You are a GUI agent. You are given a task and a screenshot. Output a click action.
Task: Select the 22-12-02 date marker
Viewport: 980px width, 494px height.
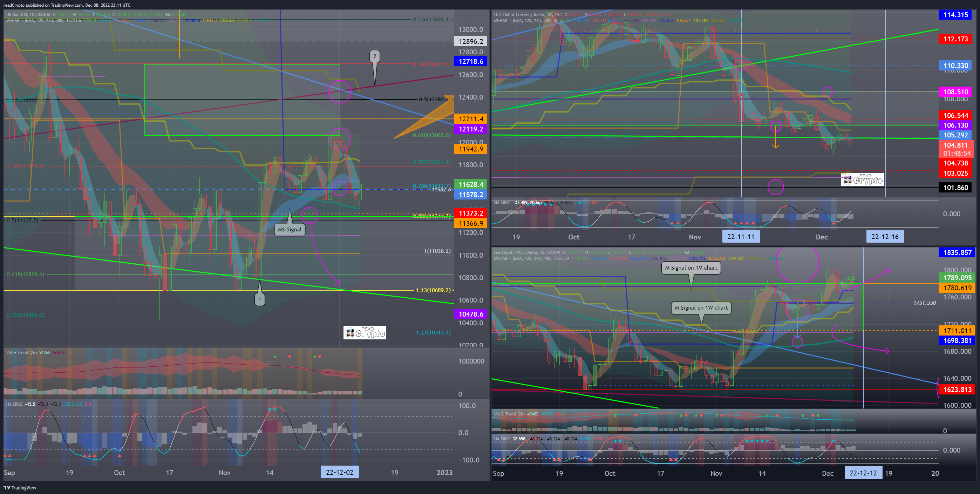(339, 472)
